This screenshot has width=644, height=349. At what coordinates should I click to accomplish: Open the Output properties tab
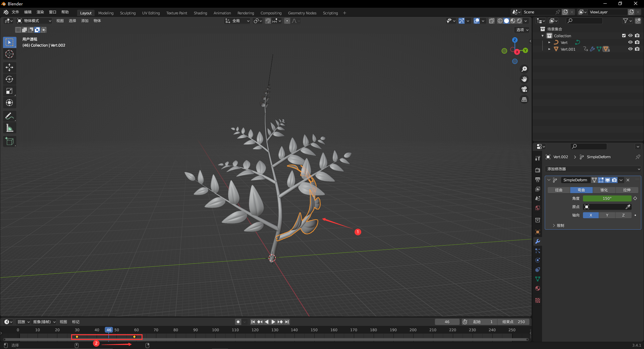(x=538, y=180)
